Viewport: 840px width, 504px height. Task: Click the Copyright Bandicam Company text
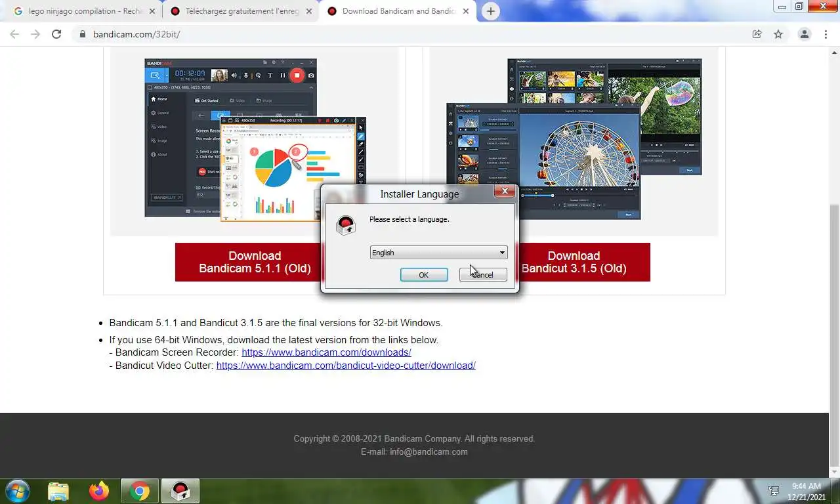coord(414,438)
